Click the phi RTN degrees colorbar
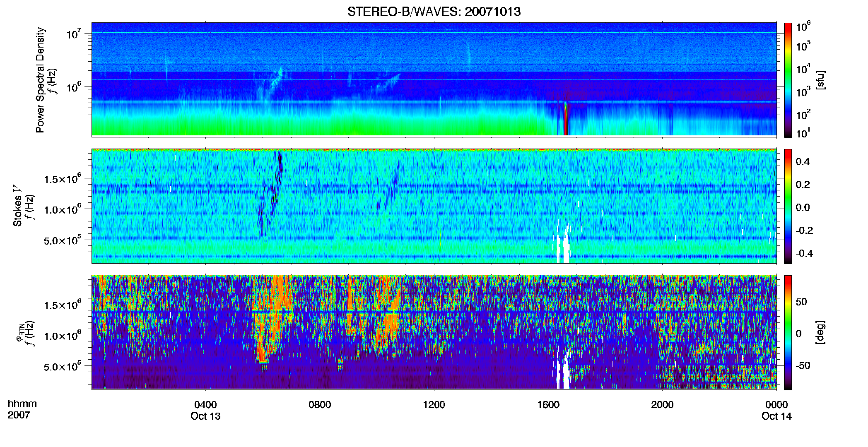 coord(788,332)
